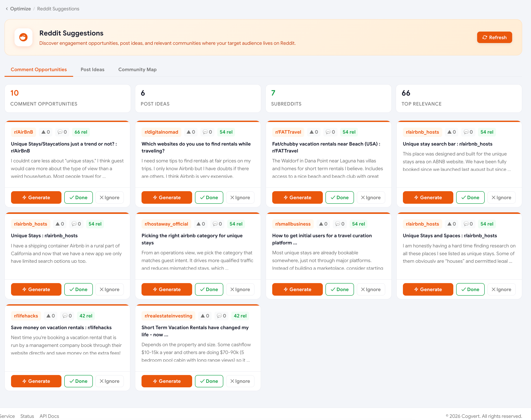The width and height of the screenshot is (531, 420).
Task: Click comment bubble icon on r/FATTravel card
Action: [x=328, y=132]
